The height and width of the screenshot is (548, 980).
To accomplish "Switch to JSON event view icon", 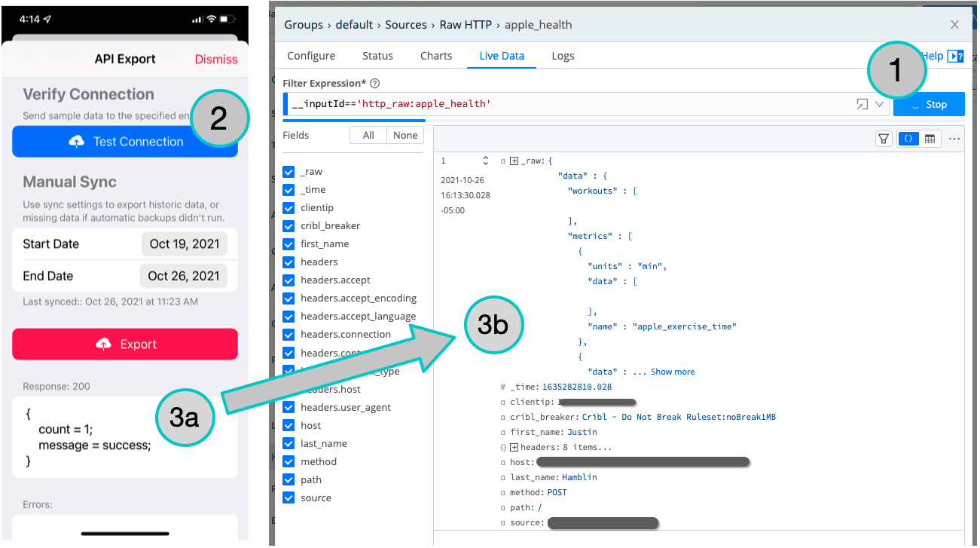I will click(908, 139).
